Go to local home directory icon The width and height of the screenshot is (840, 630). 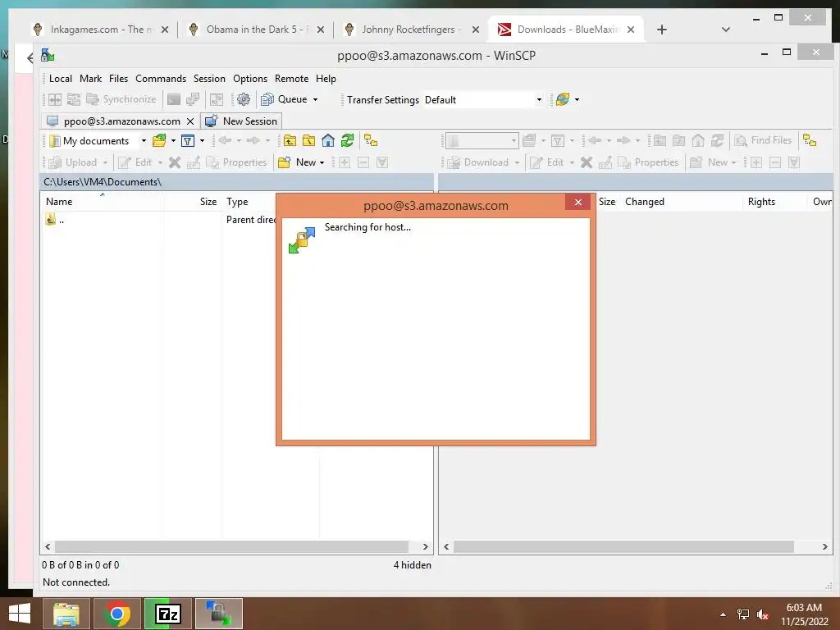(328, 141)
